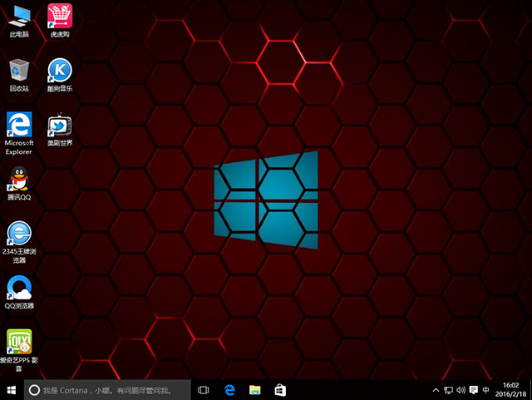532x400 pixels.
Task: Click the Windows Start button
Action: (12, 389)
